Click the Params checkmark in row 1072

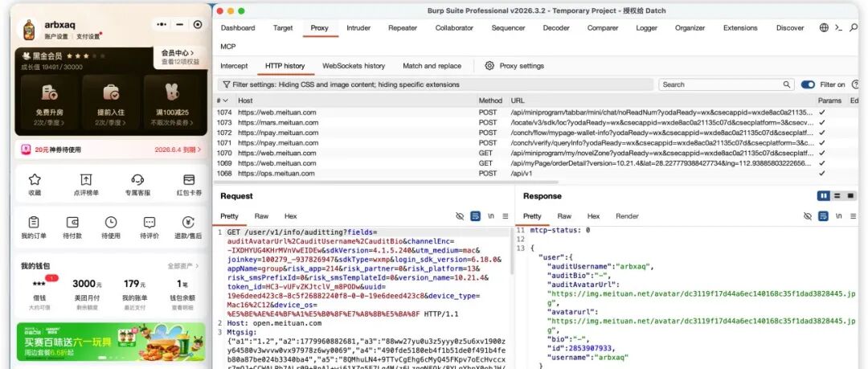click(822, 133)
